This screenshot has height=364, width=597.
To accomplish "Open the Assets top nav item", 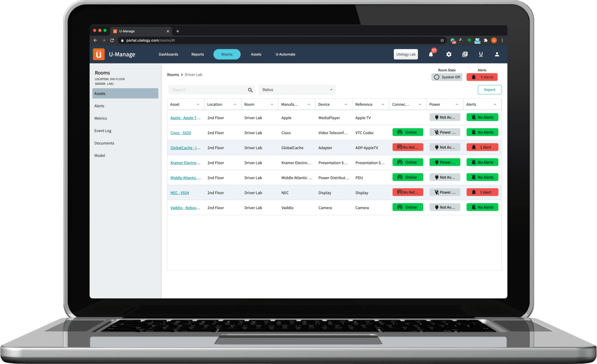I will point(256,54).
